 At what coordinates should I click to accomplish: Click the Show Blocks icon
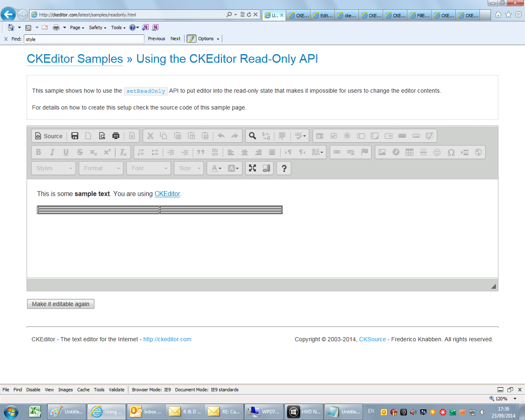266,168
